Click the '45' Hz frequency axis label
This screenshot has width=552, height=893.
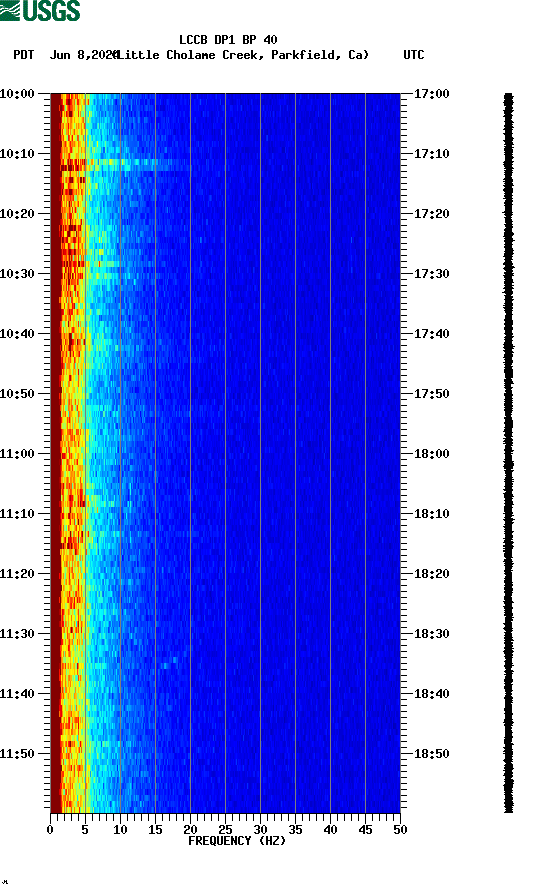tap(365, 830)
